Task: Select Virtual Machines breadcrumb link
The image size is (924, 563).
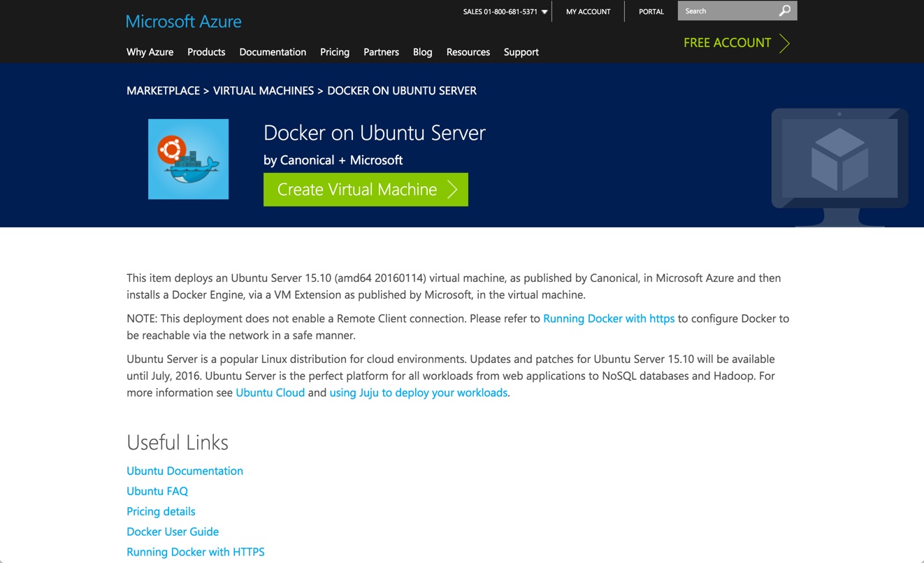Action: pyautogui.click(x=263, y=91)
